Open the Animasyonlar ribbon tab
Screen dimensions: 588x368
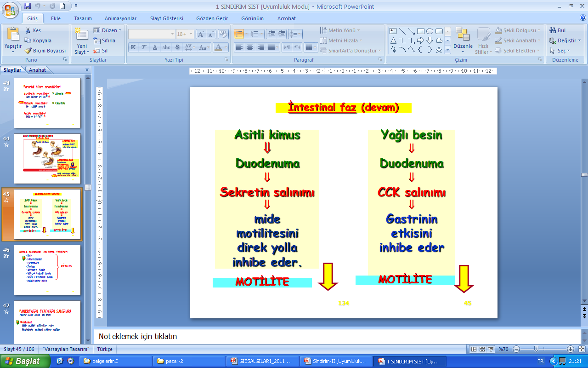(120, 18)
